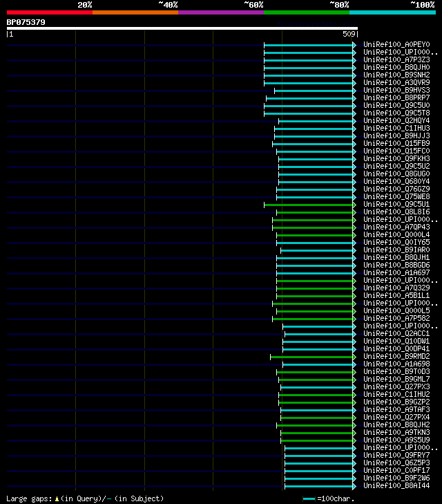Select hit label UniRef100_A9S5U9

tap(396, 440)
